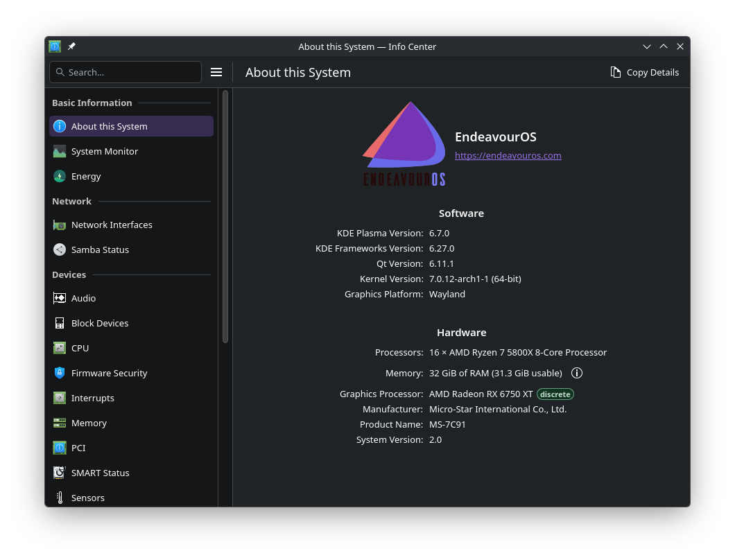This screenshot has width=735, height=560.
Task: Open the Samba Status page
Action: (131, 250)
